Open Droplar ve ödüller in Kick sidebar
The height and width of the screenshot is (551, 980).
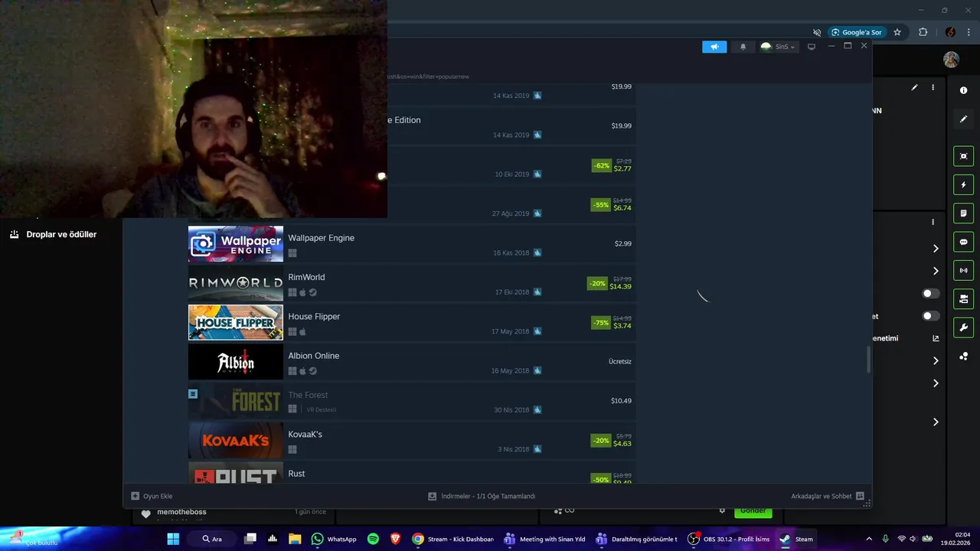(x=53, y=234)
